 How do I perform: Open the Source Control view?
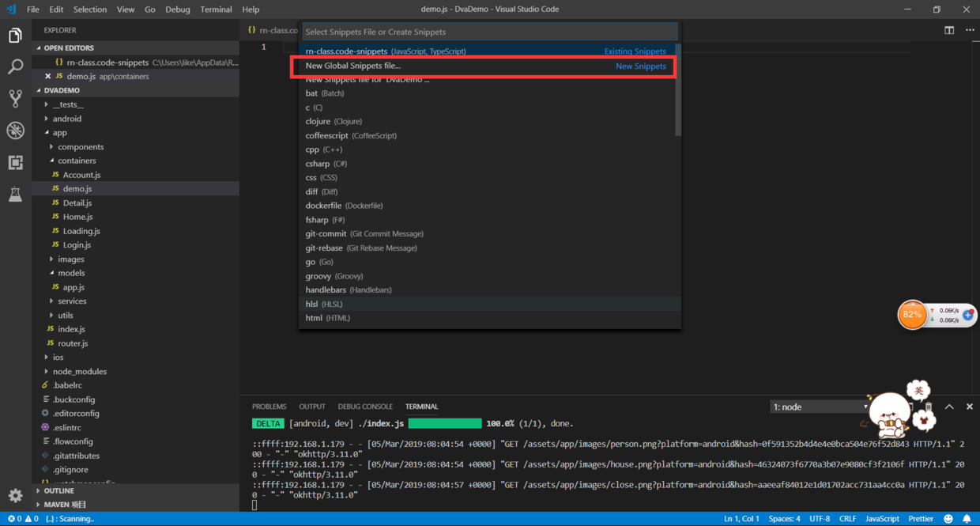click(15, 98)
